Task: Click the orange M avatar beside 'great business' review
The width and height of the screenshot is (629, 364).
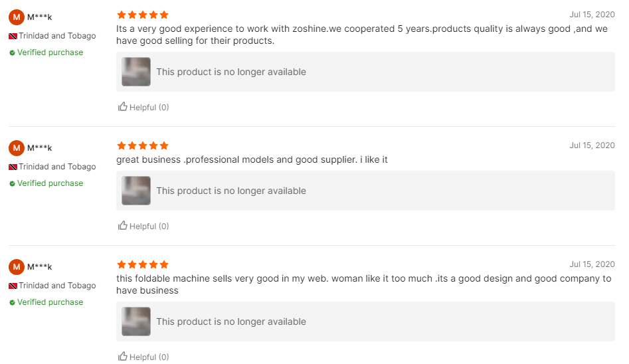Action: 17,147
